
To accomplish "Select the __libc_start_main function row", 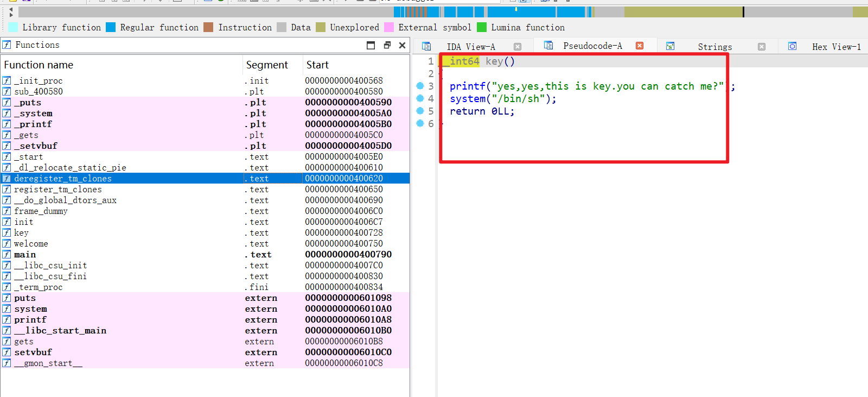I will (x=205, y=330).
